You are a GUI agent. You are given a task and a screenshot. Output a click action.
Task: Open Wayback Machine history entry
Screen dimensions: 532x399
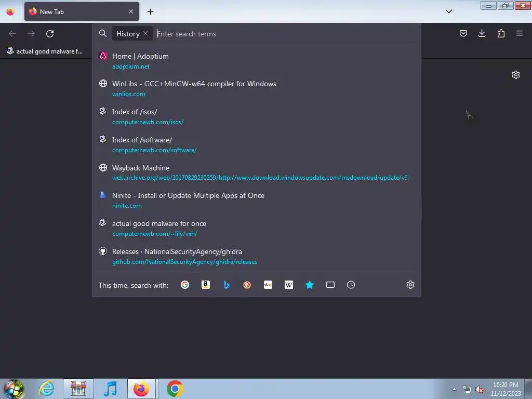pos(257,172)
